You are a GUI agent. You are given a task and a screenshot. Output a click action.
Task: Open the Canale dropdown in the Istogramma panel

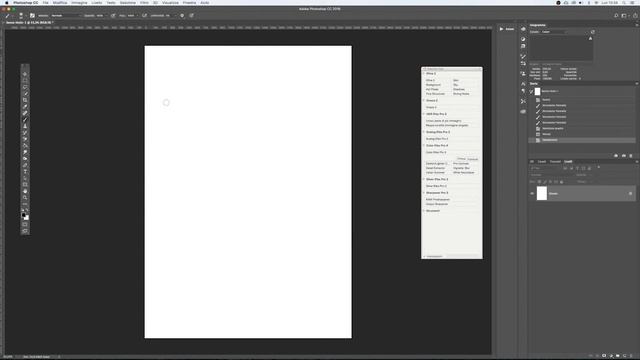click(x=554, y=32)
